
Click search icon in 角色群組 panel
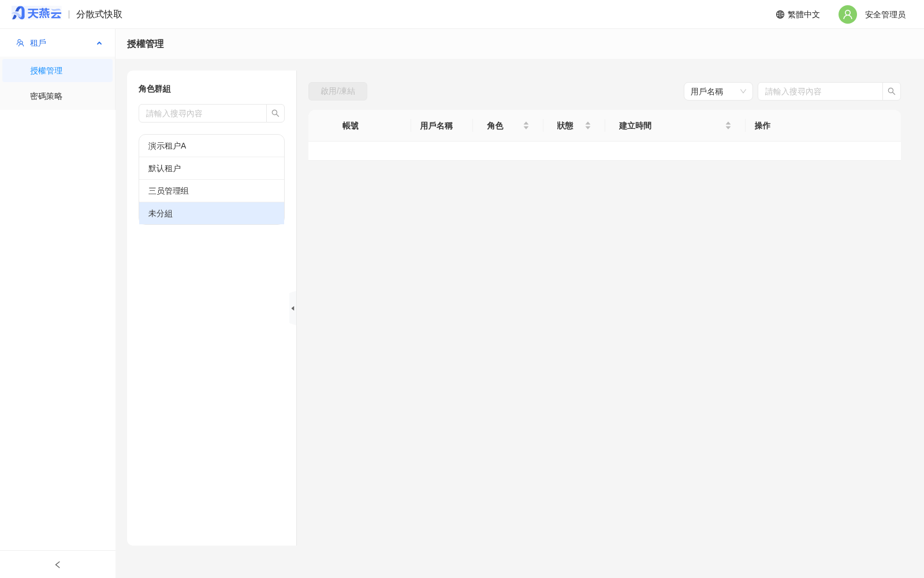pos(275,113)
